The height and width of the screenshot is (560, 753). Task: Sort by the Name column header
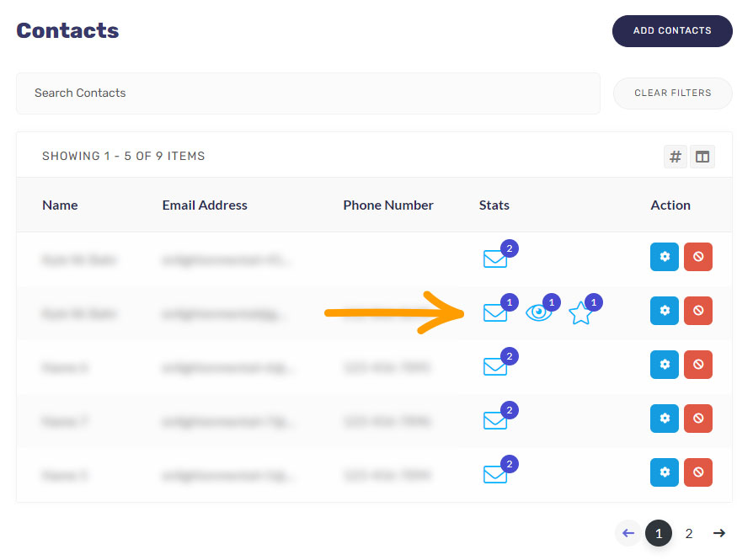60,205
